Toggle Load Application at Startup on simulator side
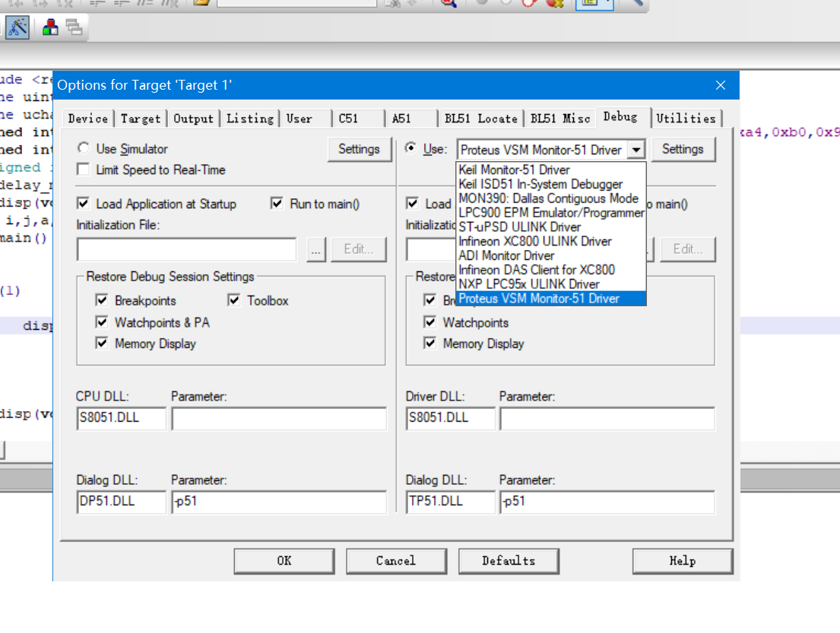The image size is (840, 633). [83, 204]
